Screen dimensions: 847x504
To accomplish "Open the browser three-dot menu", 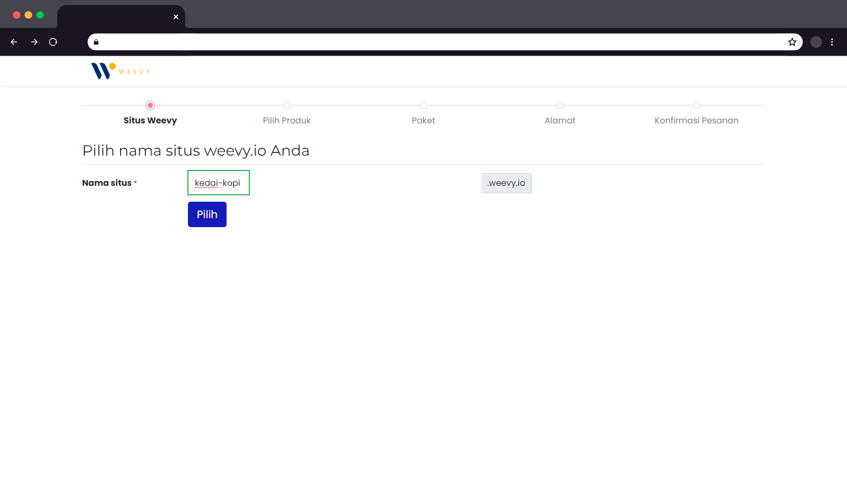I will 832,42.
